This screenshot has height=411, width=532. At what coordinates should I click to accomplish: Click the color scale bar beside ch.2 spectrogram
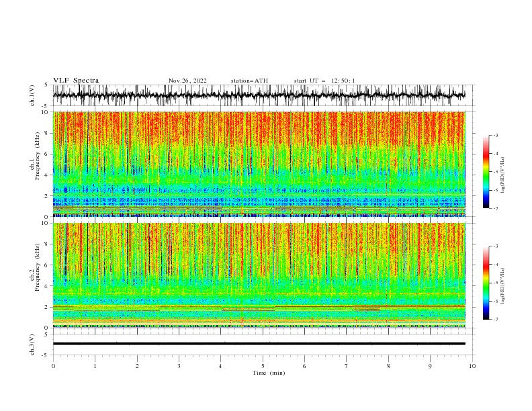point(486,283)
